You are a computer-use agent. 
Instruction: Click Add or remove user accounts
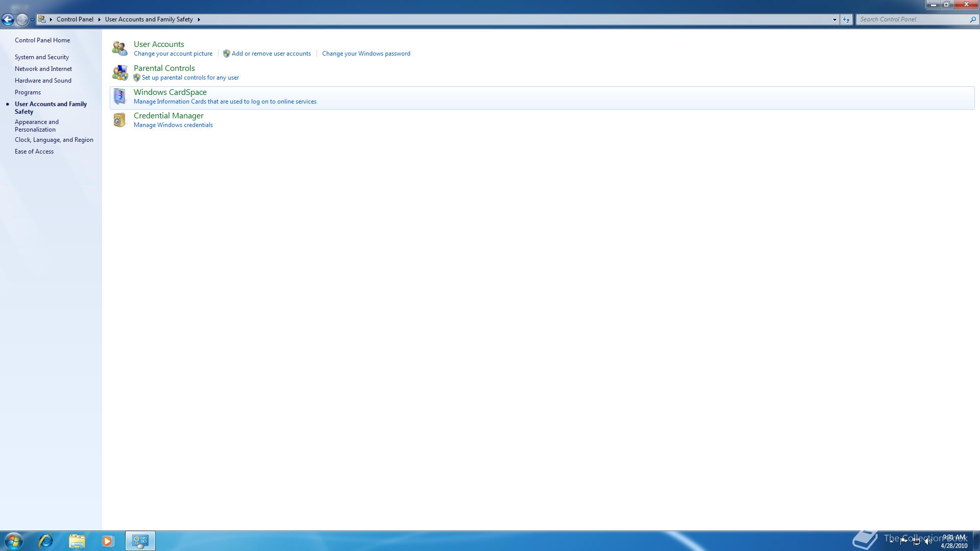point(271,54)
